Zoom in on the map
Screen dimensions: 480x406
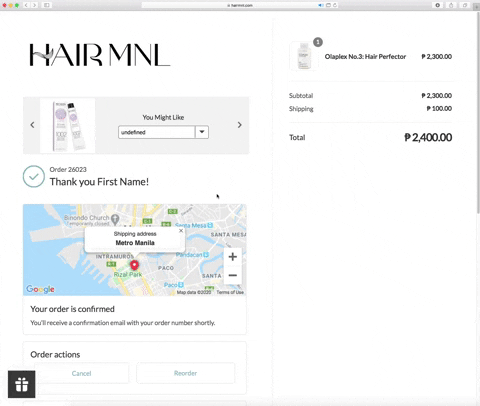(233, 257)
